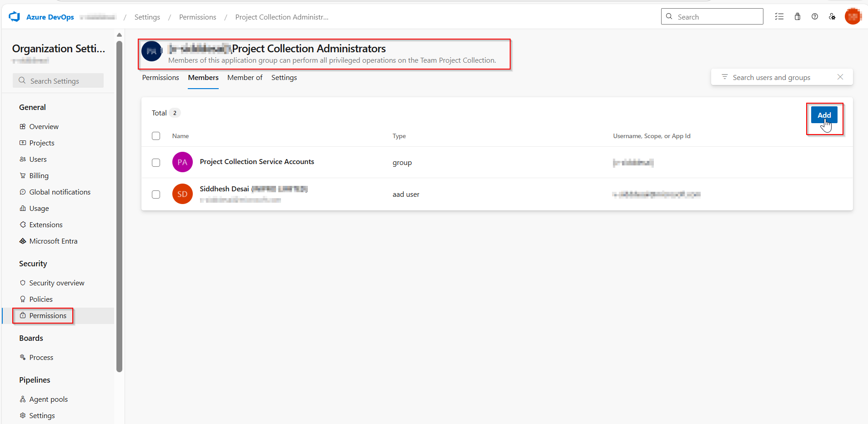The width and height of the screenshot is (868, 424).
Task: Focus the Search Settings field
Action: pos(58,80)
